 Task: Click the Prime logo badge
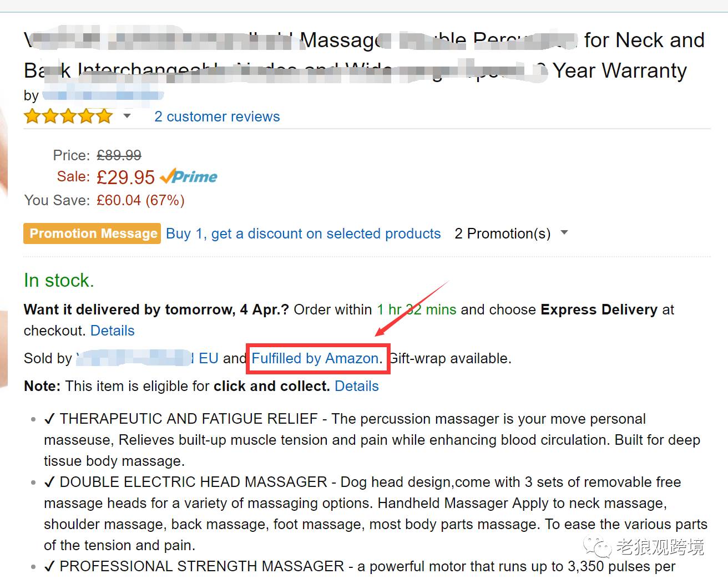point(189,177)
